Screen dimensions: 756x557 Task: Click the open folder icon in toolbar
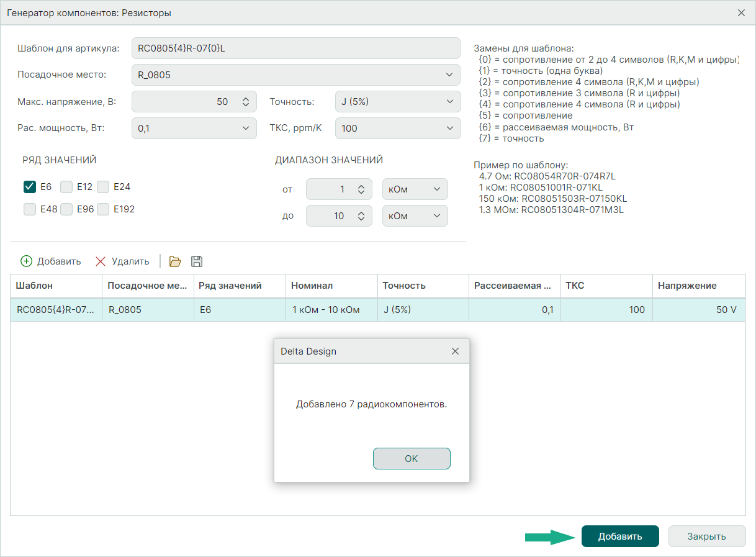(x=175, y=261)
